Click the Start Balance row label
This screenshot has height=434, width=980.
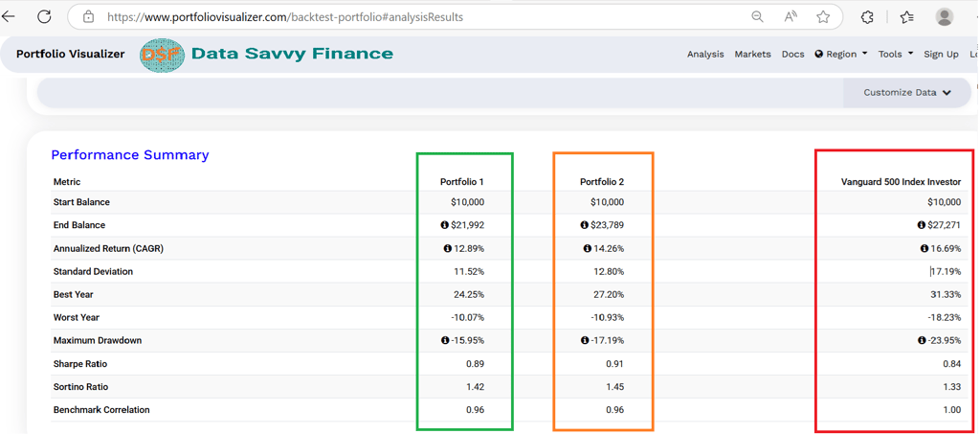tap(81, 202)
